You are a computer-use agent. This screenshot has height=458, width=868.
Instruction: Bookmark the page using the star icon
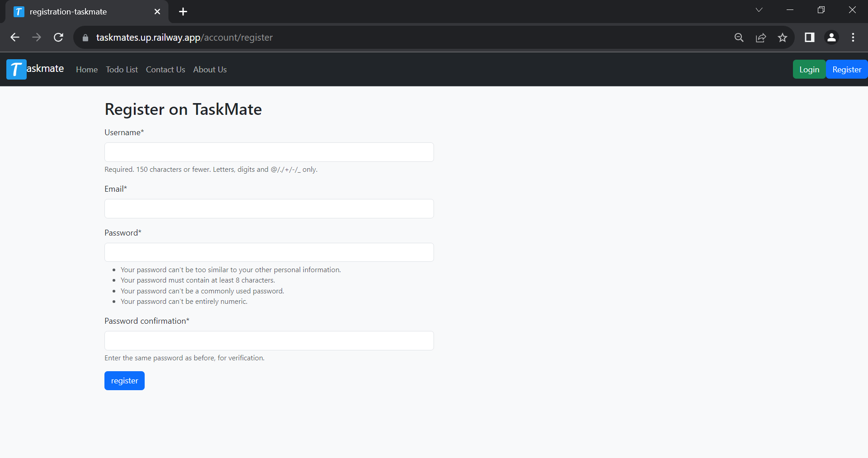[783, 38]
